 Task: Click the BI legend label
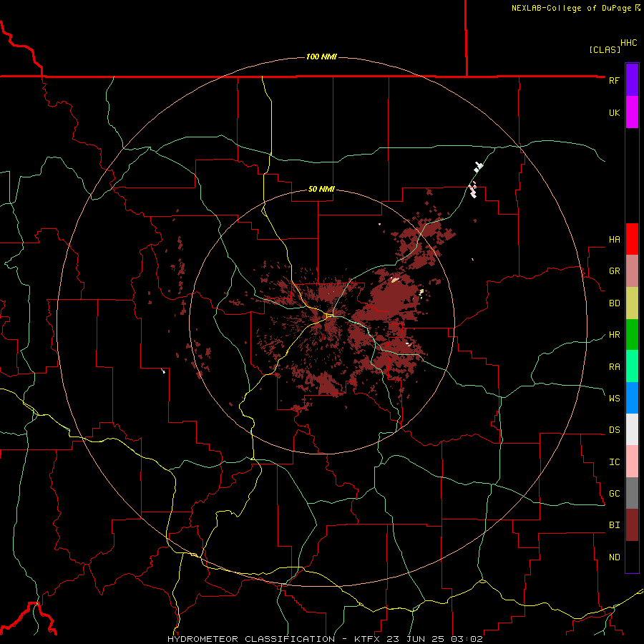tap(614, 525)
